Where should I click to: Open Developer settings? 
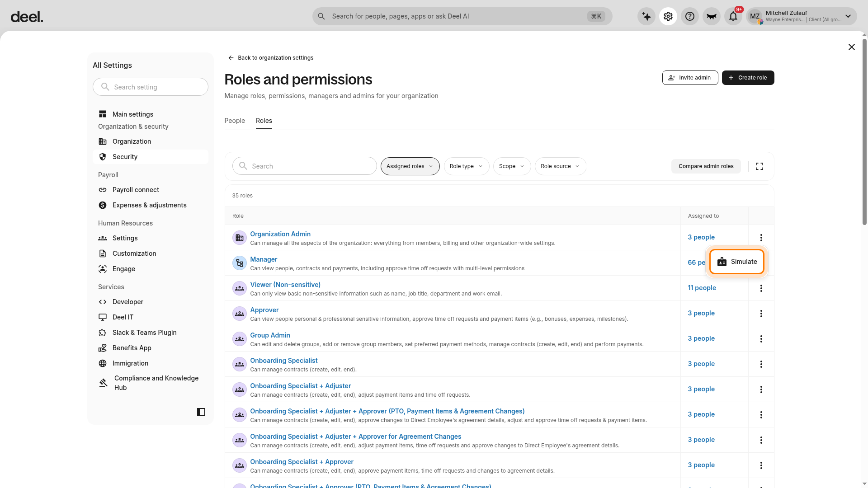(151, 302)
